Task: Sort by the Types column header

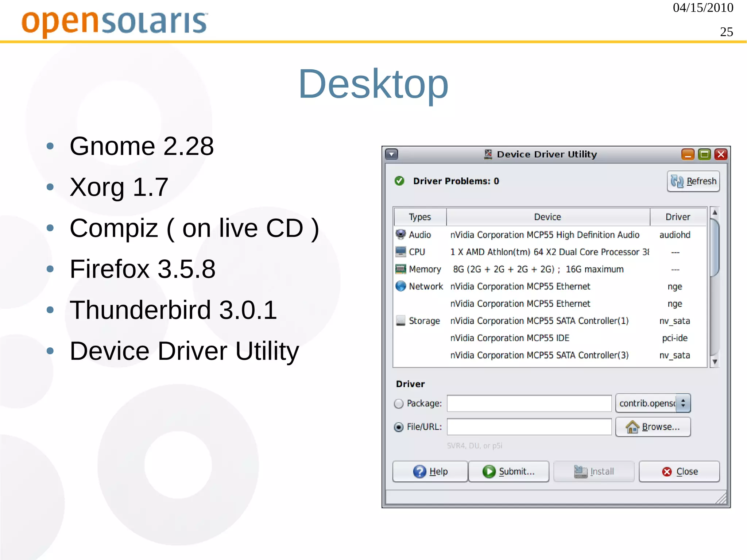Action: tap(420, 217)
